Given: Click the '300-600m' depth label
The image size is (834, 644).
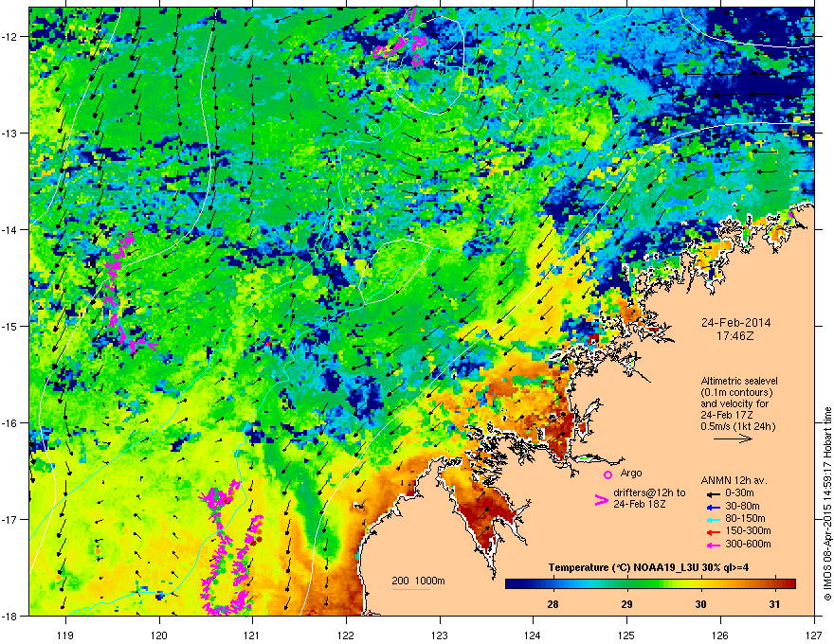Looking at the screenshot, I should pos(748,544).
